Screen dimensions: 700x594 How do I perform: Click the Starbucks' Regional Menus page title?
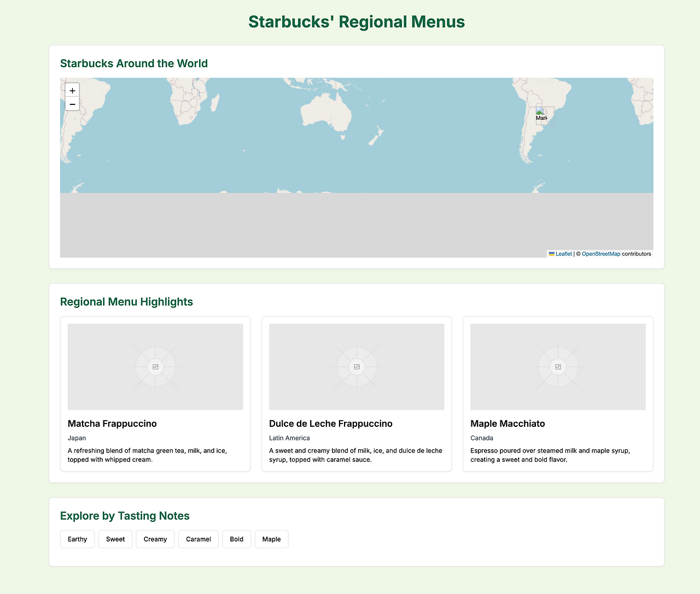click(x=357, y=22)
